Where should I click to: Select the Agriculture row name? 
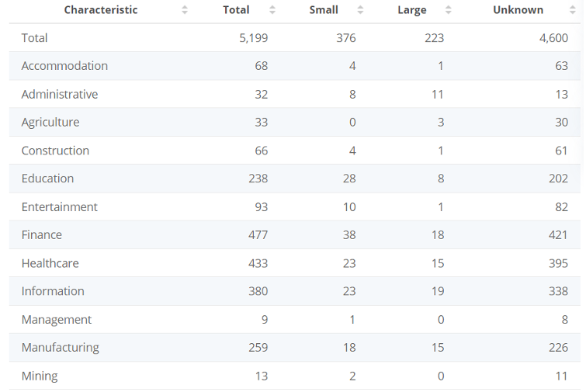[50, 122]
